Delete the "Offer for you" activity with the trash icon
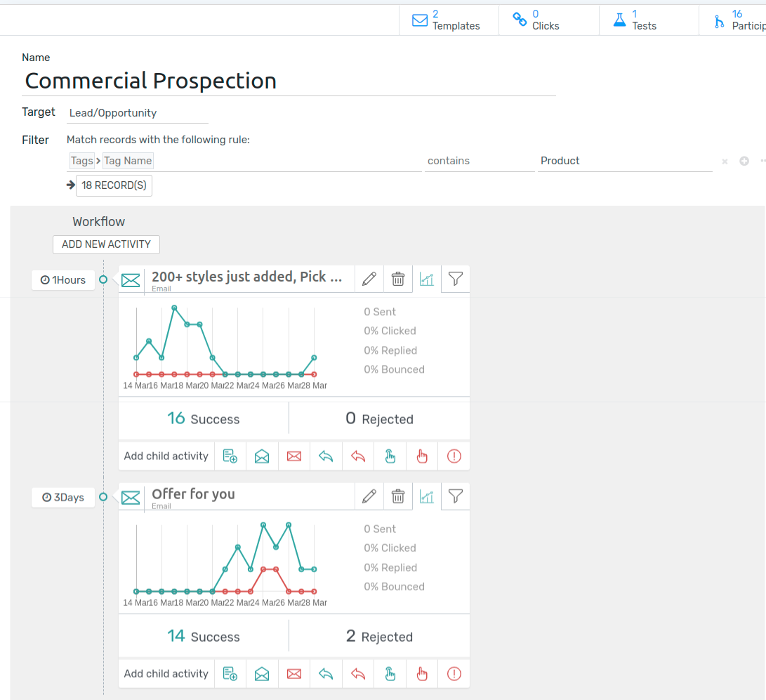Viewport: 766px width, 700px height. (398, 496)
